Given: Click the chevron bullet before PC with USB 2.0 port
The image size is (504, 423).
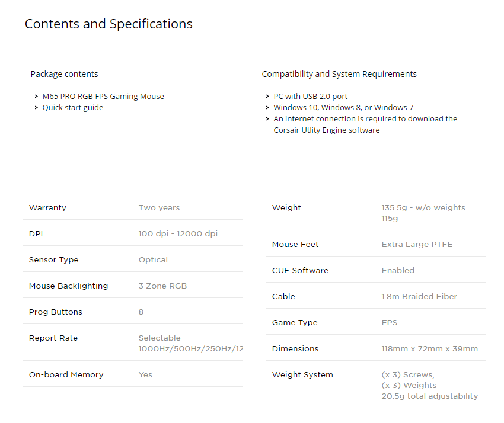Looking at the screenshot, I should tap(267, 97).
